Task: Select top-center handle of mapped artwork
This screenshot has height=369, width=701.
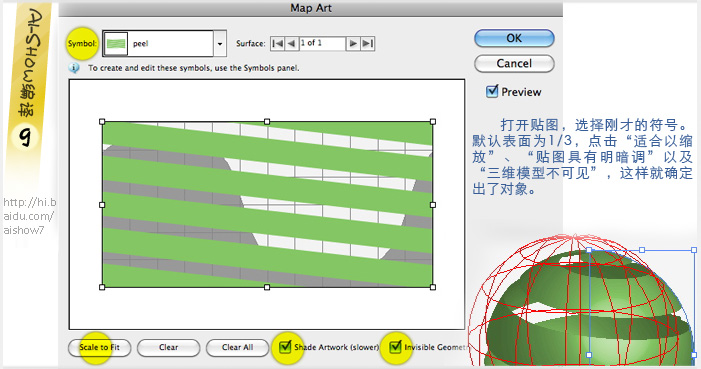Action: point(267,122)
